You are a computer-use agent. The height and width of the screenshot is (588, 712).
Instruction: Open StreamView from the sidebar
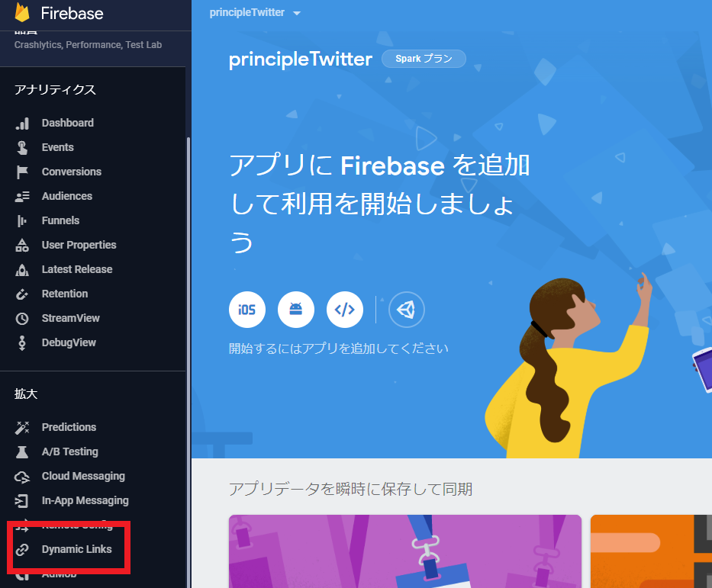[69, 317]
